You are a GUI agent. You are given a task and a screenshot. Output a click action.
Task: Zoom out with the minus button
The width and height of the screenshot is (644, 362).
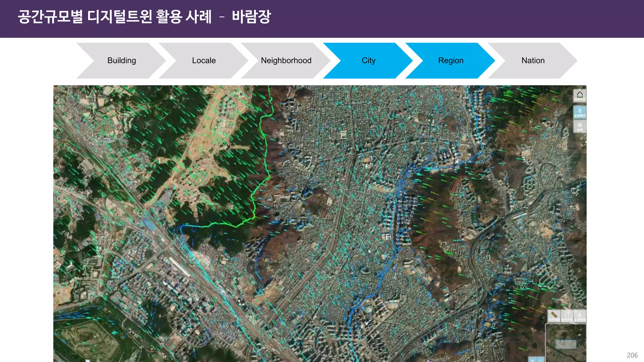coord(540,360)
